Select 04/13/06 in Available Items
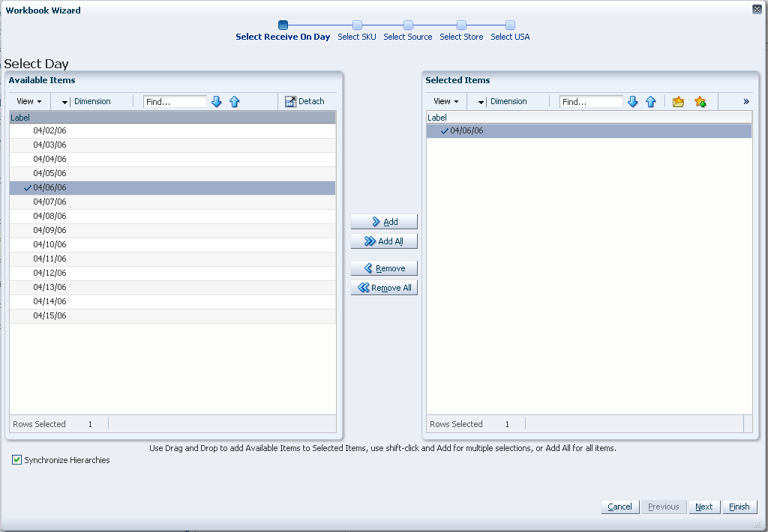The image size is (768, 532). pyautogui.click(x=172, y=287)
